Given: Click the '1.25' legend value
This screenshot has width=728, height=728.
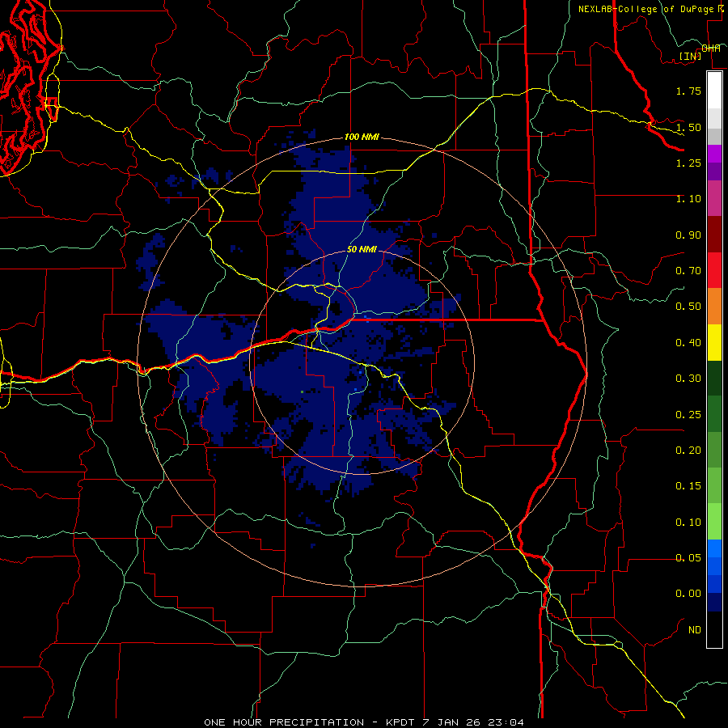Looking at the screenshot, I should tap(688, 163).
